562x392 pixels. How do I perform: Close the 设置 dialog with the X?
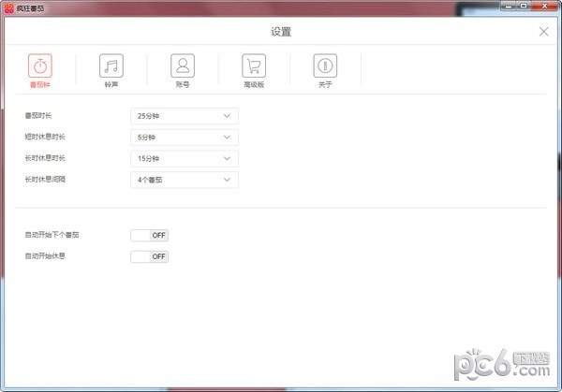point(543,31)
